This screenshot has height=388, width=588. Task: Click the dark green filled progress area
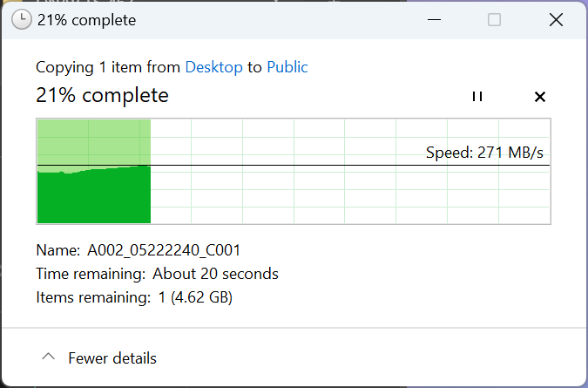click(x=94, y=197)
